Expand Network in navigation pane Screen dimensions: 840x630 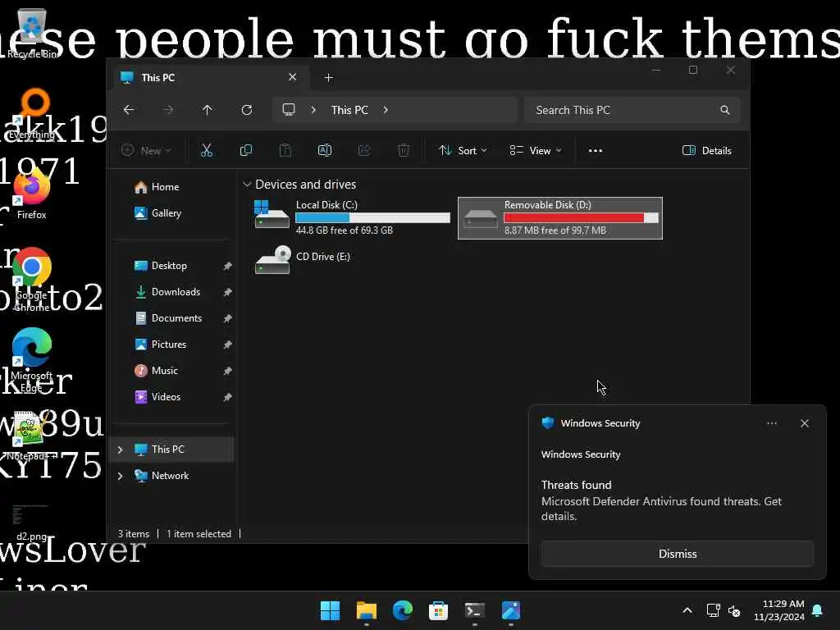pyautogui.click(x=121, y=476)
